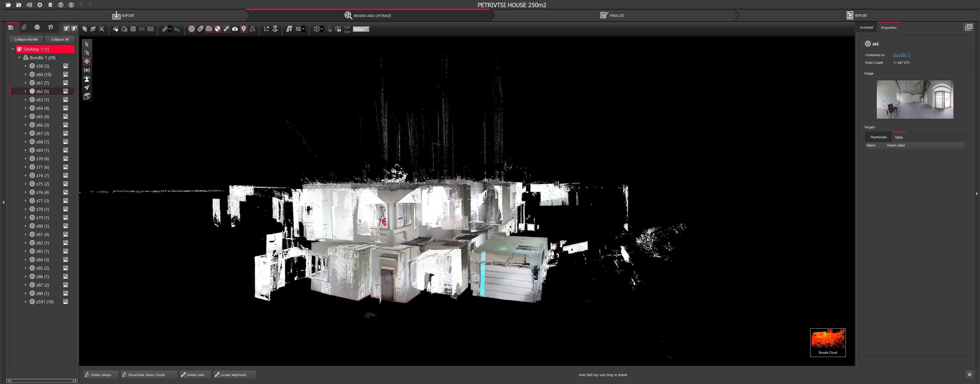Screen dimensions: 980x384
Task: Open the globe panel tab
Action: click(37, 27)
